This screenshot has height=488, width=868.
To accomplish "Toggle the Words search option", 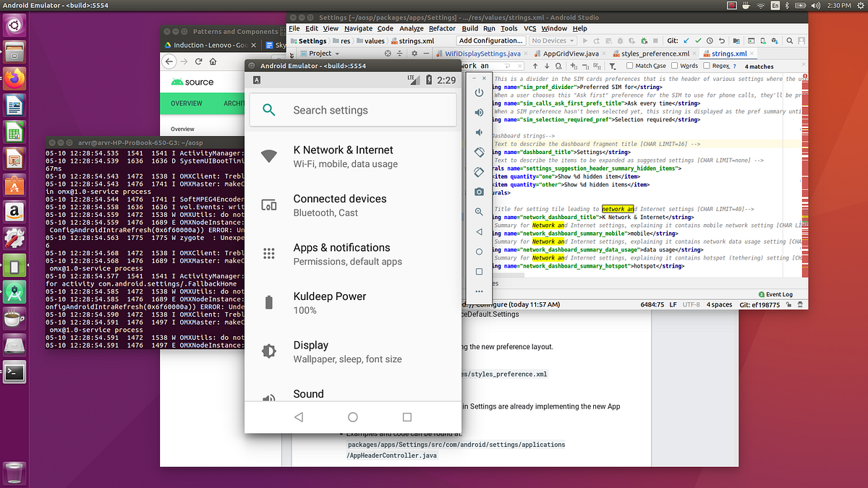I will [x=674, y=65].
